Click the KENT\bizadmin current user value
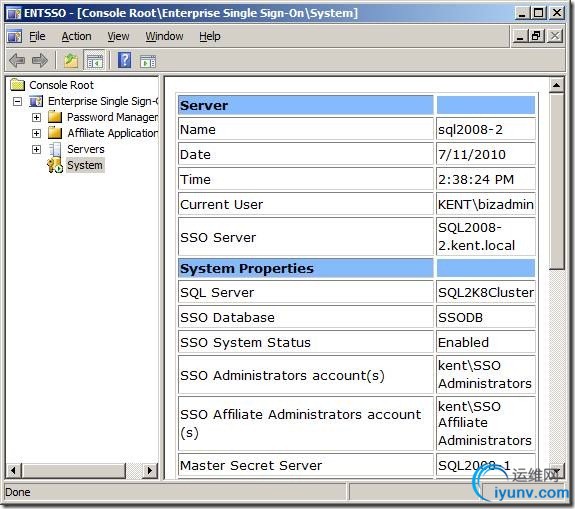575x509 pixels. click(486, 204)
